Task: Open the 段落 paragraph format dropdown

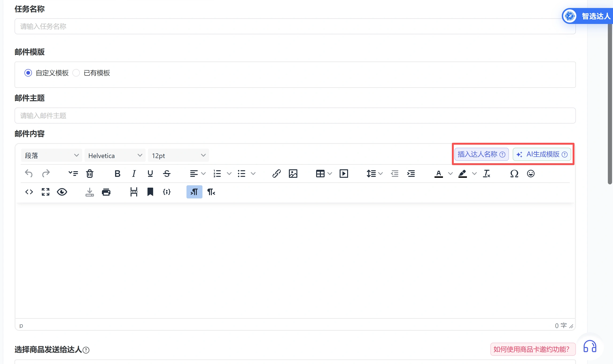Action: click(51, 155)
